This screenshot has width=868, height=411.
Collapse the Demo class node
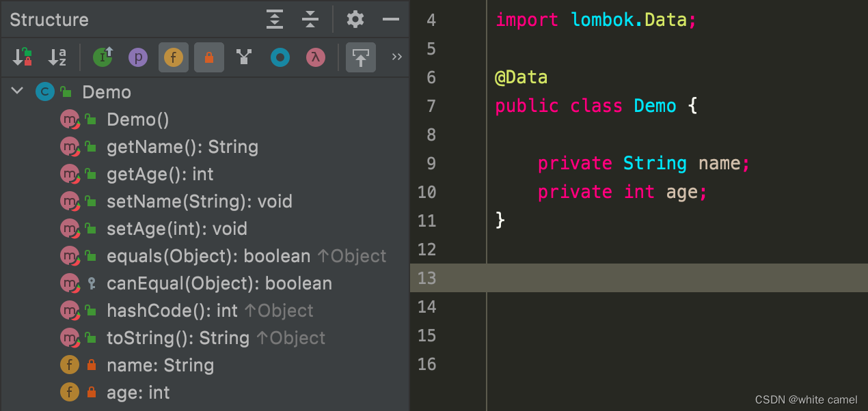tap(18, 91)
